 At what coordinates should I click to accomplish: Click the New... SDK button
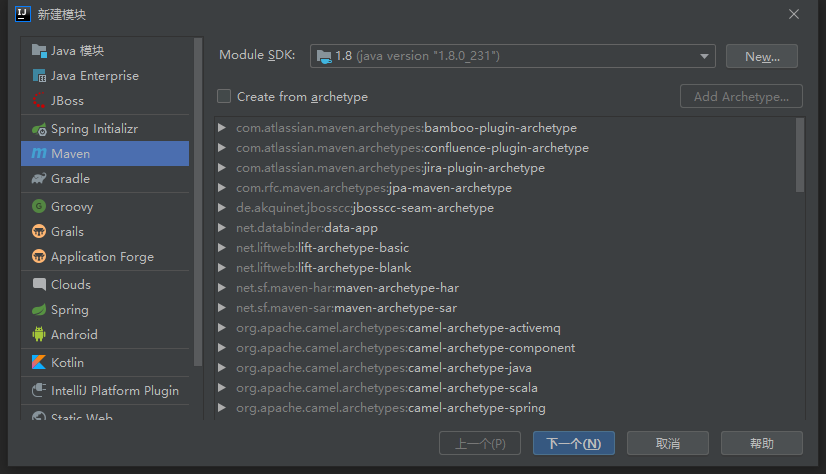click(761, 56)
